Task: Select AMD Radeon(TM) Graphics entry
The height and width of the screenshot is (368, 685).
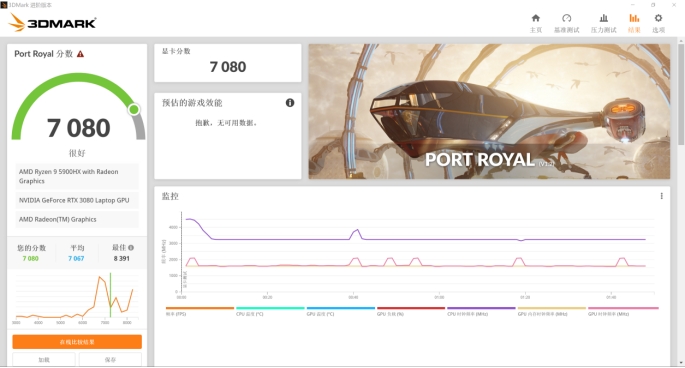Action: pyautogui.click(x=77, y=219)
